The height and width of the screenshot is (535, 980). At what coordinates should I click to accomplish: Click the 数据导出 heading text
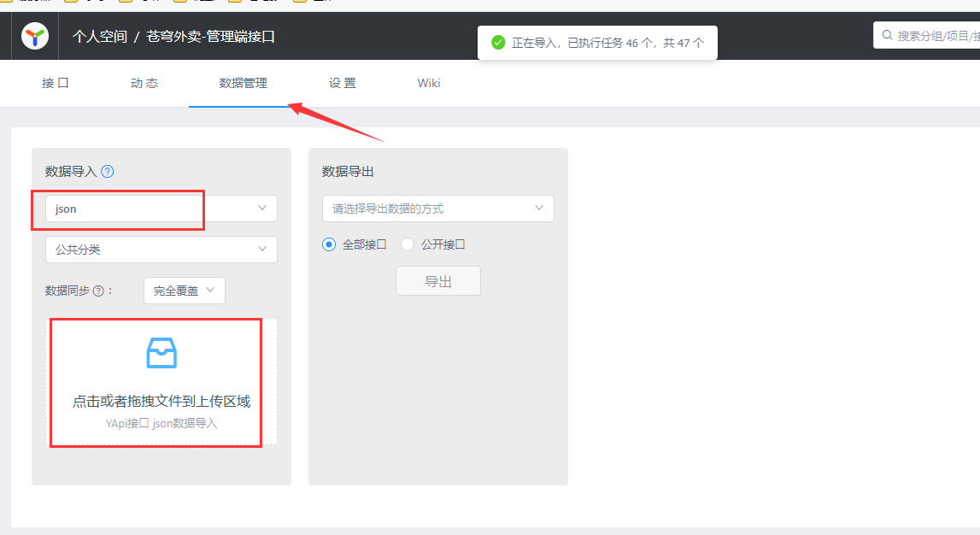(x=348, y=171)
